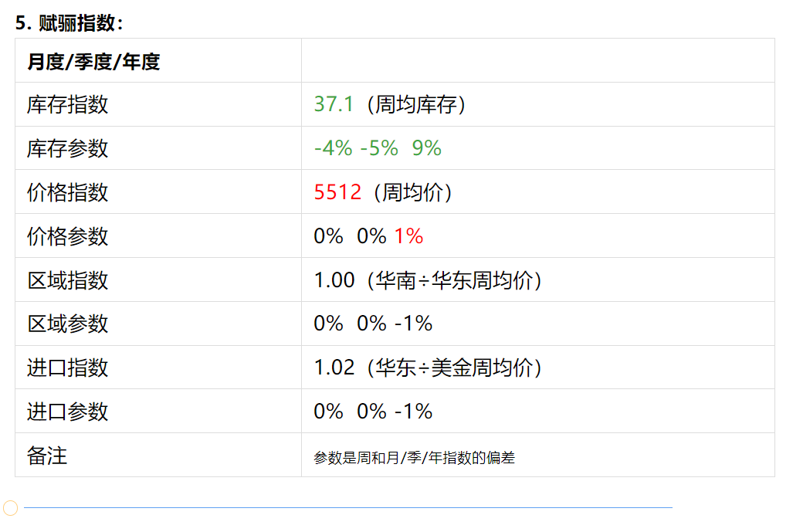Click the "库存参数" row label
Image resolution: width=793 pixels, height=532 pixels.
[68, 149]
